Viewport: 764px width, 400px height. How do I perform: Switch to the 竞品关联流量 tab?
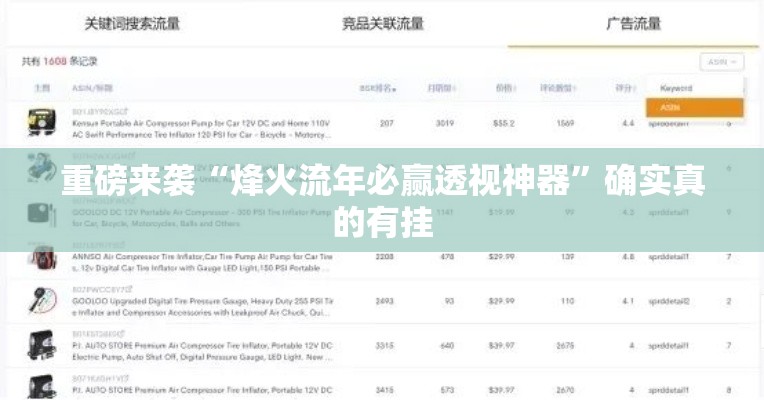382,23
